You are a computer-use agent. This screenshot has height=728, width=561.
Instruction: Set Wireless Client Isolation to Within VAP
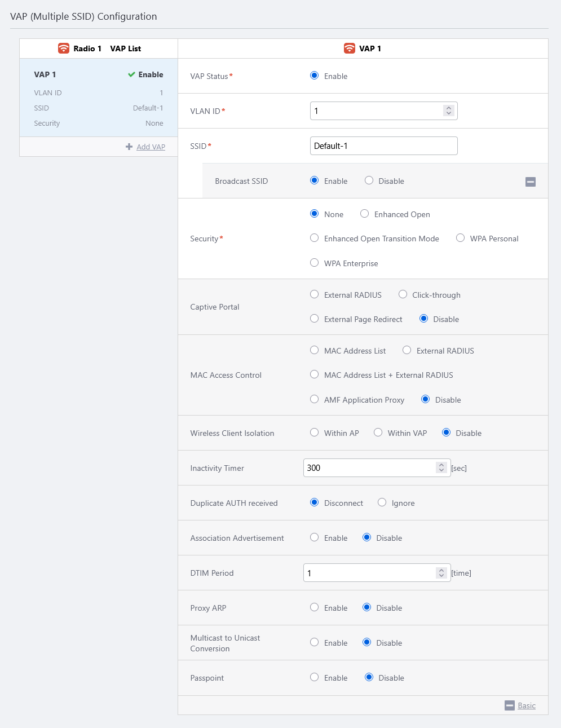pos(378,433)
